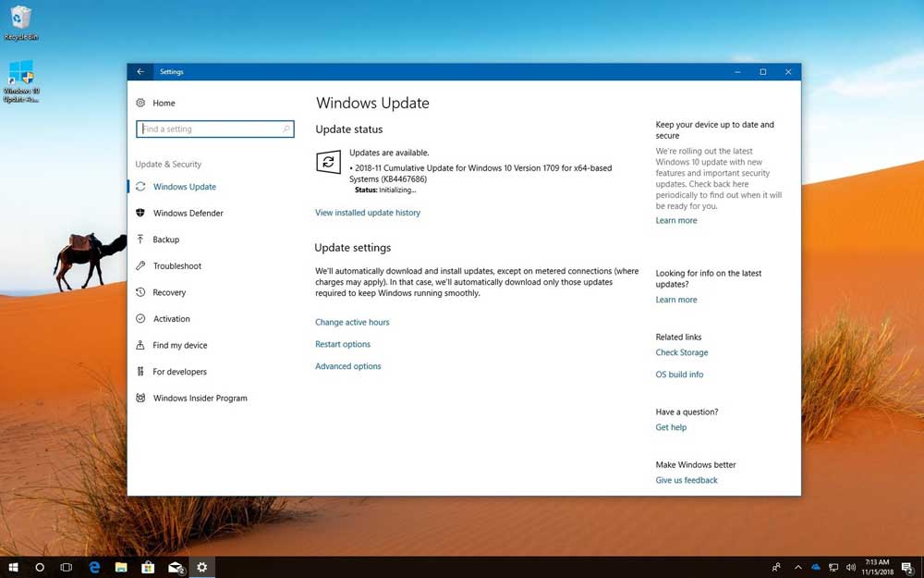924x578 pixels.
Task: Minimize the Settings window
Action: 737,71
